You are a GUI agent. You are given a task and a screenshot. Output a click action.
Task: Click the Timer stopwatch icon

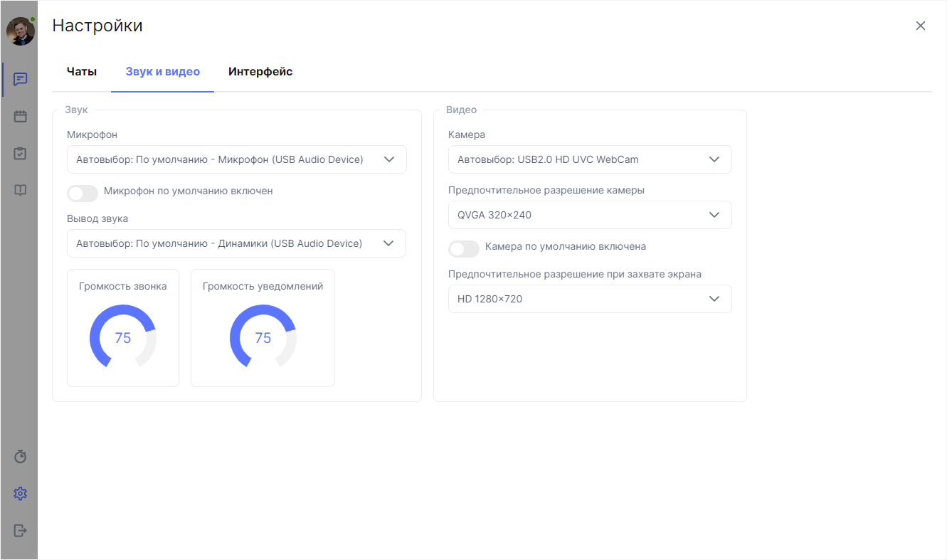(19, 456)
